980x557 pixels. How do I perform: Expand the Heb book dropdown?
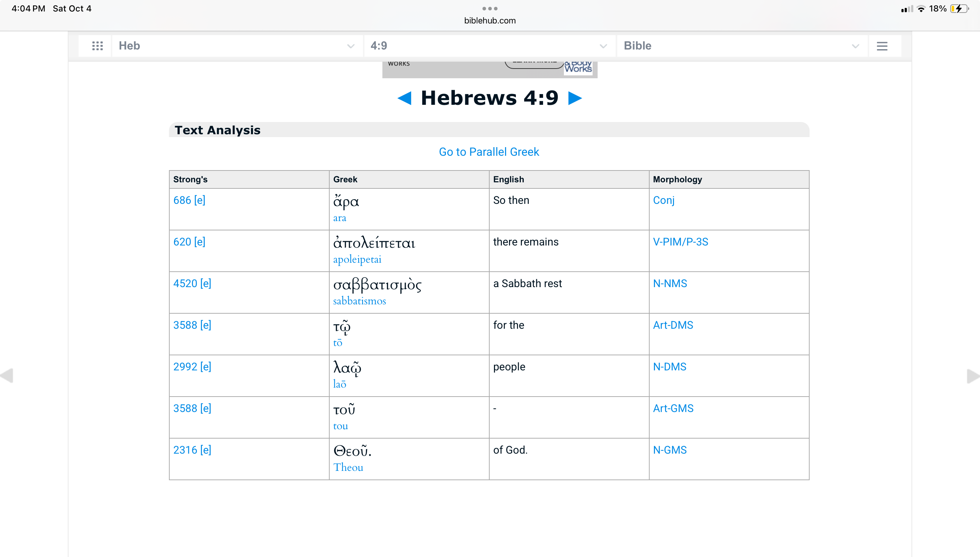click(x=237, y=46)
